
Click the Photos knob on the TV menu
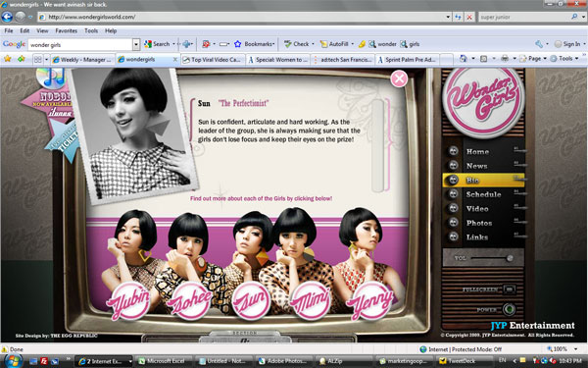453,223
